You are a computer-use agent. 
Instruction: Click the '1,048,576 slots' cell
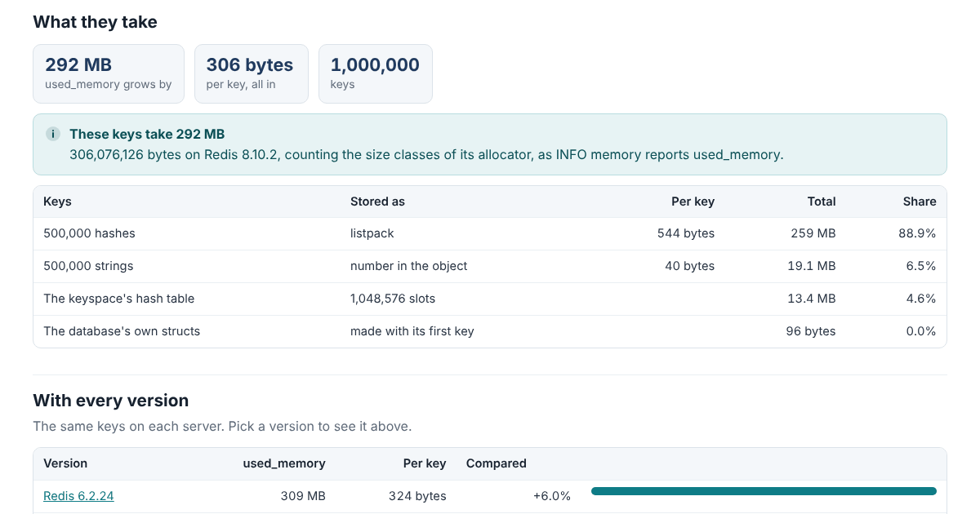click(393, 299)
